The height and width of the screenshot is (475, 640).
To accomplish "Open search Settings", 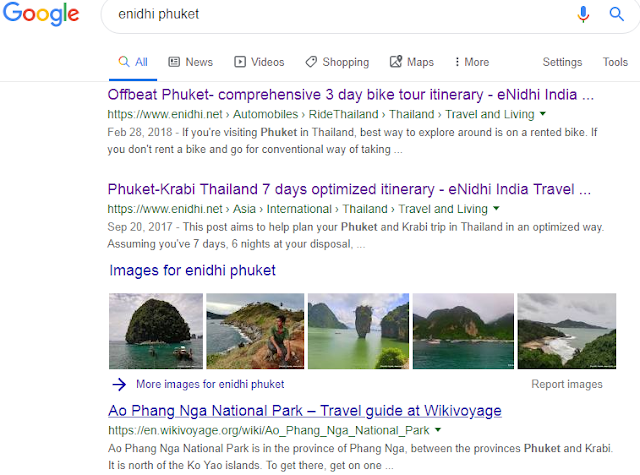I will (x=562, y=62).
